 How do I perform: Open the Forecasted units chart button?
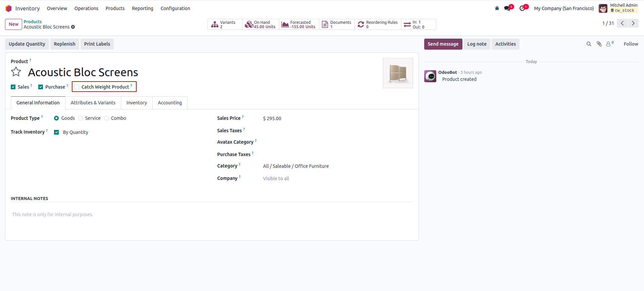(x=299, y=25)
